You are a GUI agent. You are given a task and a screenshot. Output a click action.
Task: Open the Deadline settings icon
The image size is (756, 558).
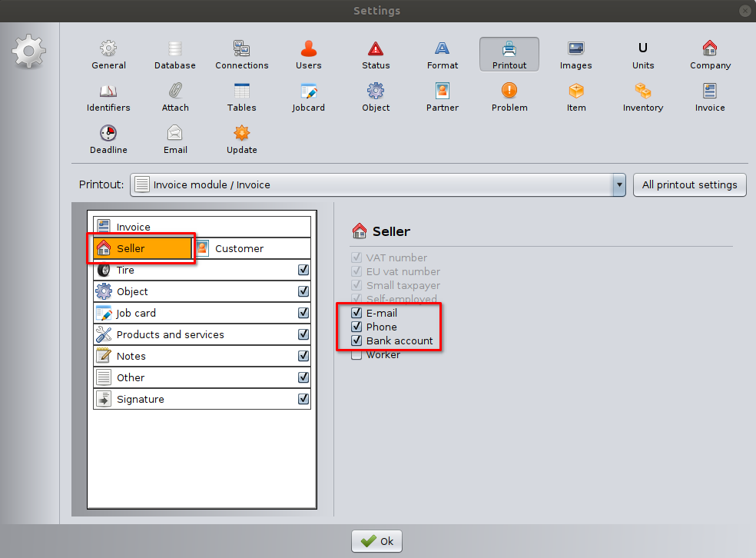click(x=108, y=140)
